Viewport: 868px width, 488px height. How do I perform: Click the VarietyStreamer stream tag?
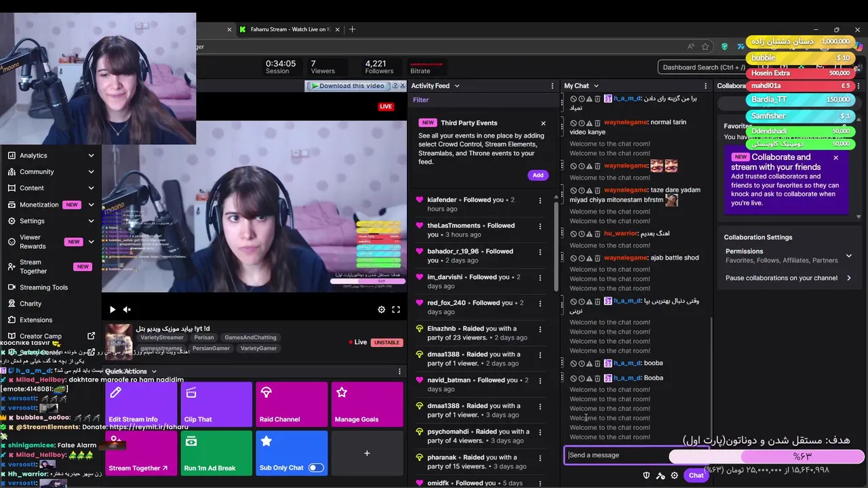(161, 338)
